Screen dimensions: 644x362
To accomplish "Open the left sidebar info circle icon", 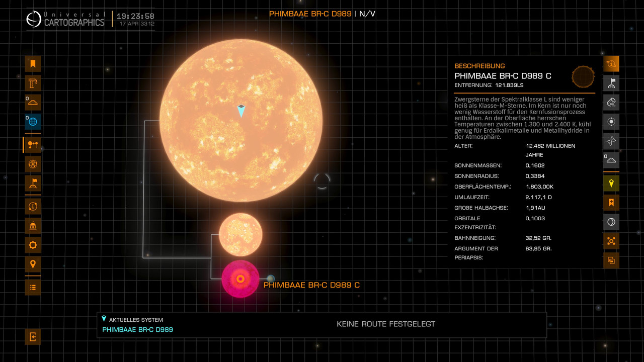I will (x=33, y=206).
